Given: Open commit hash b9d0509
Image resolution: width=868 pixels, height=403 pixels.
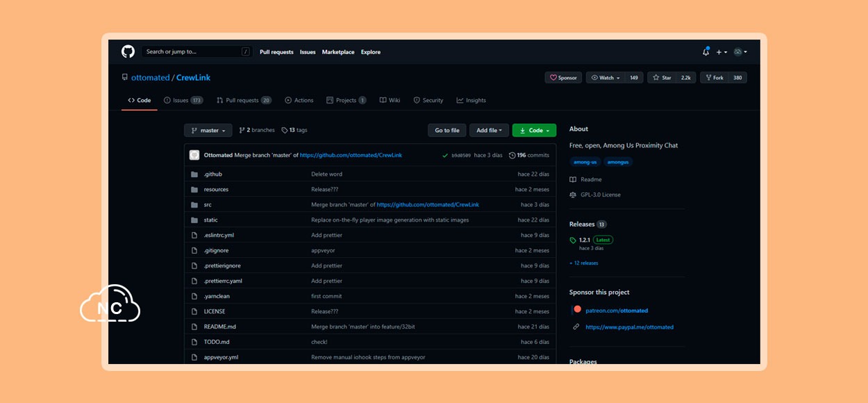Looking at the screenshot, I should (461, 156).
